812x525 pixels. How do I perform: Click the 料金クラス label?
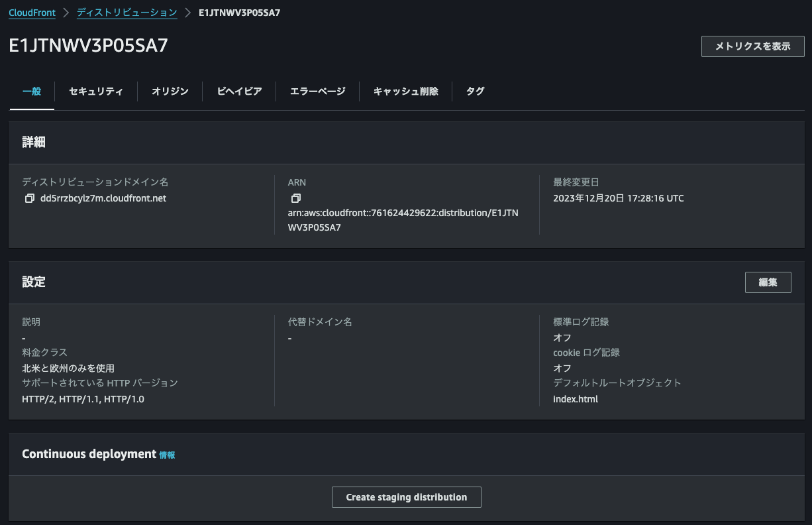(44, 353)
